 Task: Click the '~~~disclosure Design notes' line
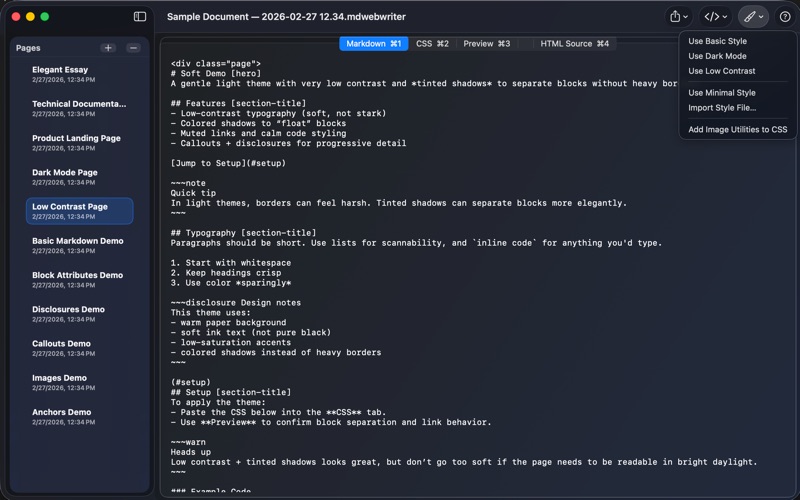[x=236, y=303]
